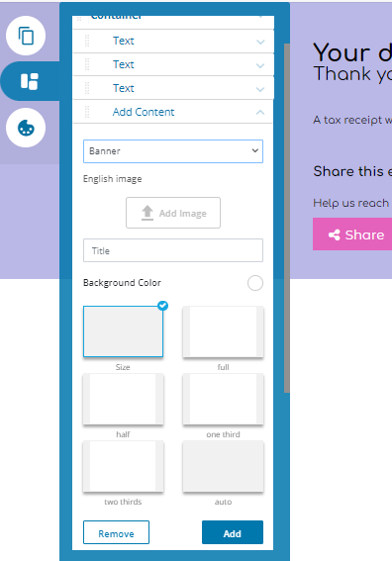The height and width of the screenshot is (561, 392).
Task: Click the share icon on the pink button
Action: click(335, 234)
